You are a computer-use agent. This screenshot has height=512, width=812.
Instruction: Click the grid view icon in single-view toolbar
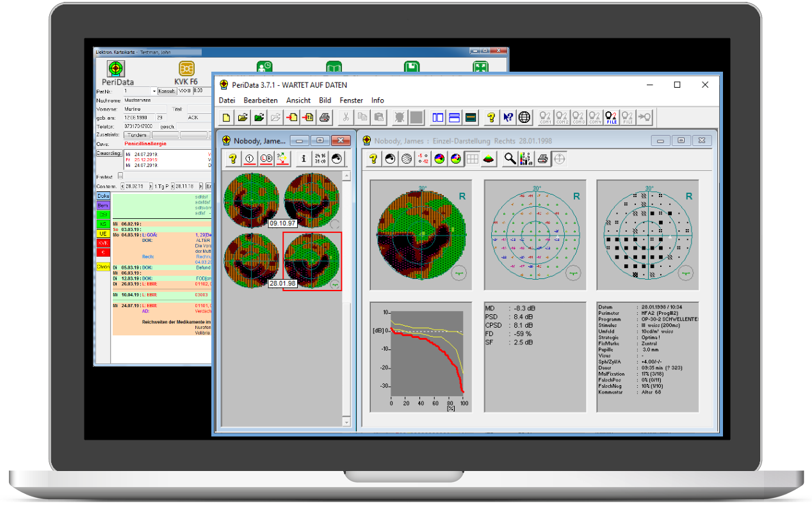(472, 159)
